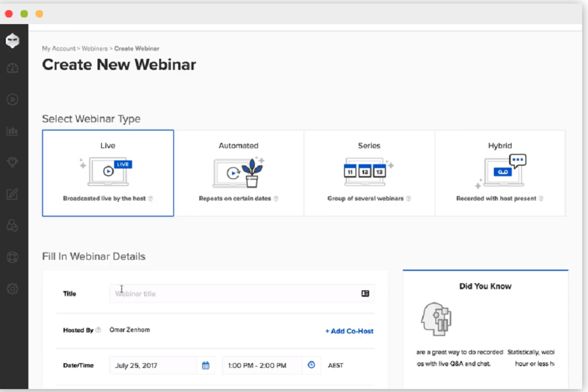Click Create Webinar in the breadcrumb
Image resolution: width=588 pixels, height=392 pixels.
point(137,49)
